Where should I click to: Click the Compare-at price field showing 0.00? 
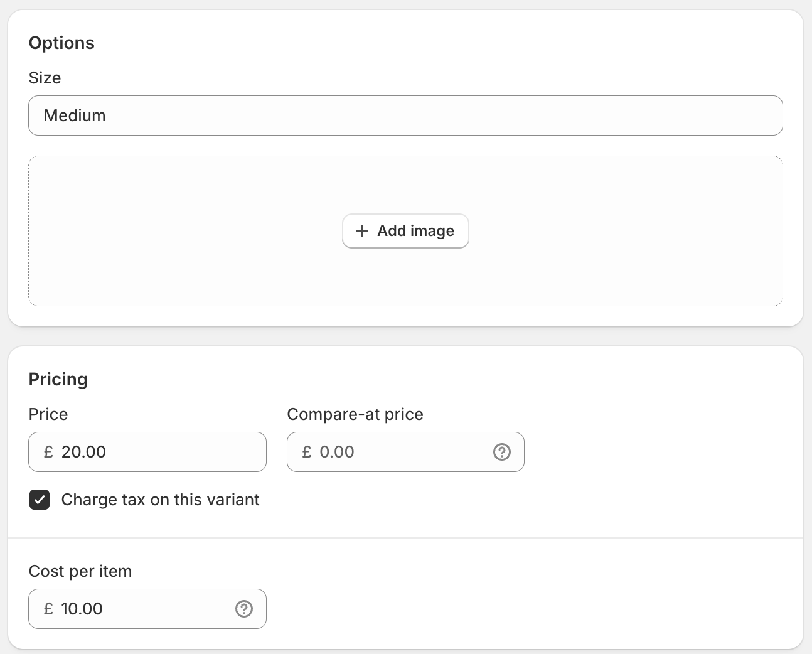[x=389, y=452]
